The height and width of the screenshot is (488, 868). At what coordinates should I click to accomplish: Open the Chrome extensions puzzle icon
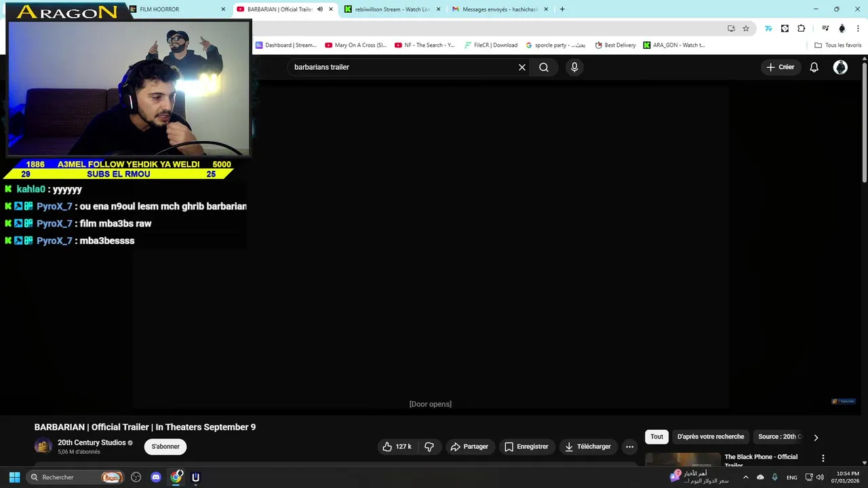pyautogui.click(x=802, y=28)
